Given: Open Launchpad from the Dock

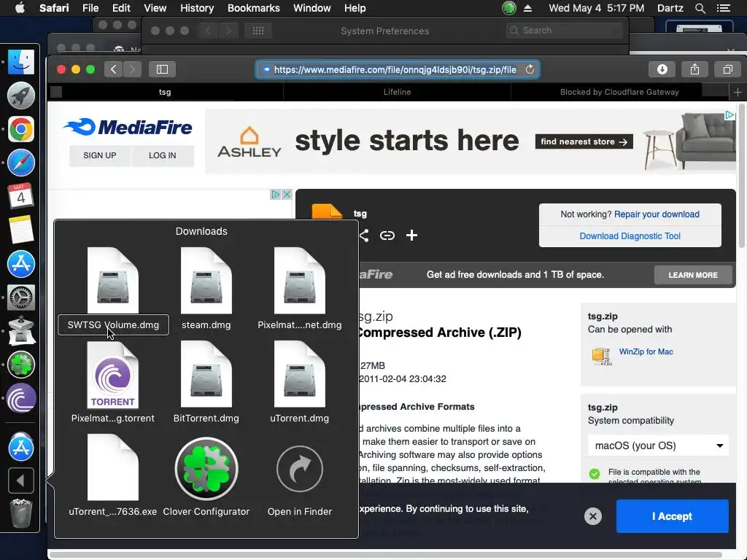Looking at the screenshot, I should click(21, 96).
